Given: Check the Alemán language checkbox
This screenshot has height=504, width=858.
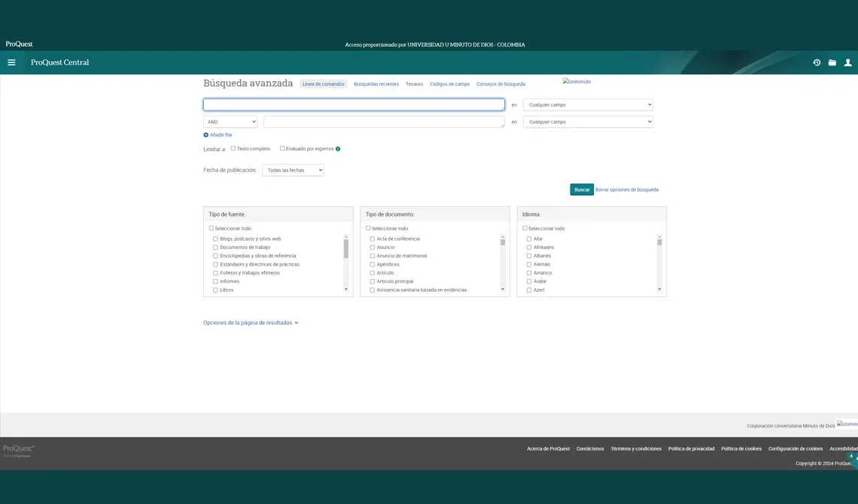Looking at the screenshot, I should coord(529,265).
